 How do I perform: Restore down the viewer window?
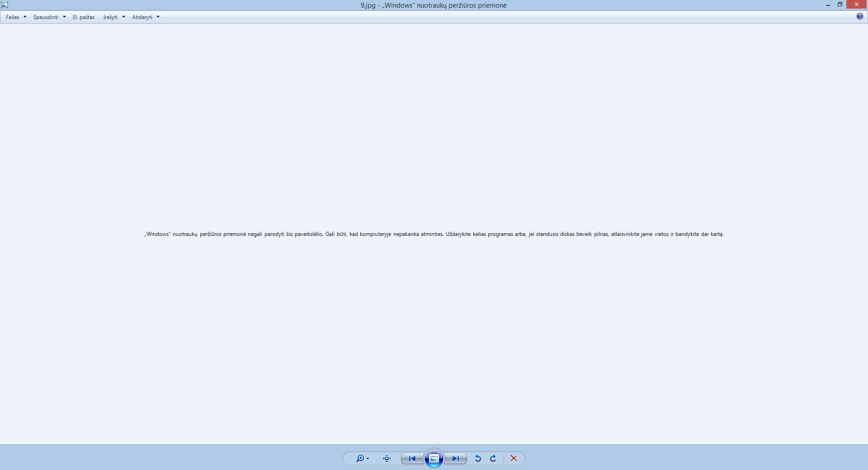(840, 5)
